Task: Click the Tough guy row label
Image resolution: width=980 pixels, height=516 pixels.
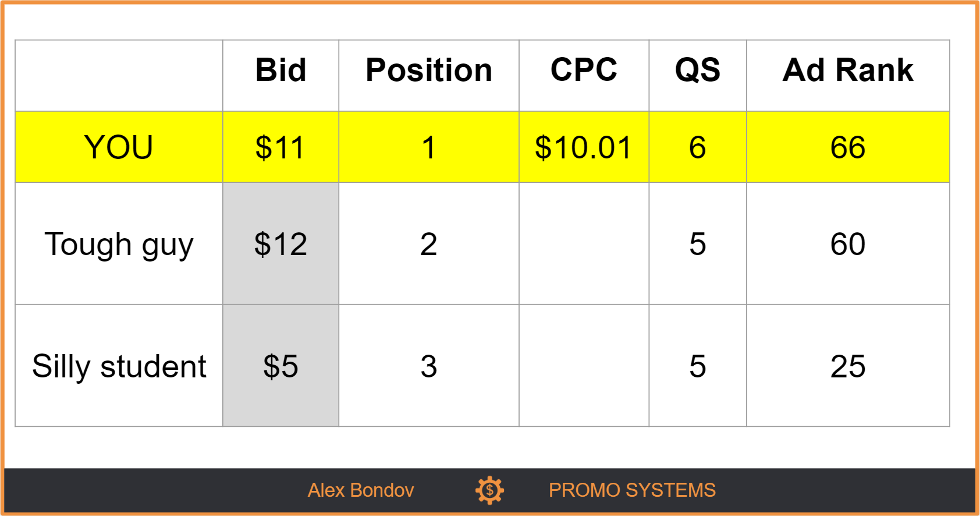Action: click(x=119, y=244)
